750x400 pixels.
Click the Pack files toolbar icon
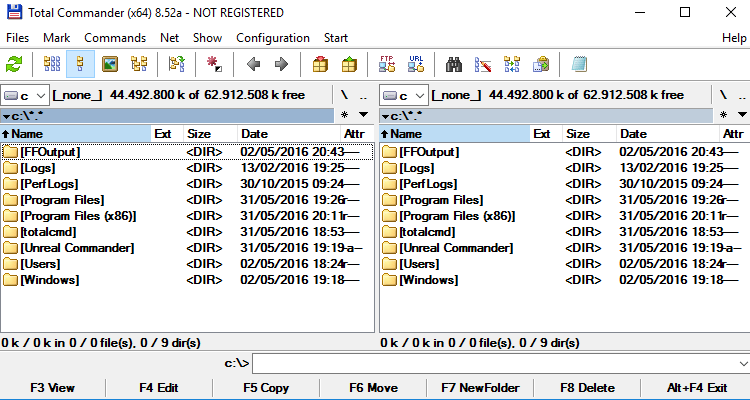[x=320, y=64]
